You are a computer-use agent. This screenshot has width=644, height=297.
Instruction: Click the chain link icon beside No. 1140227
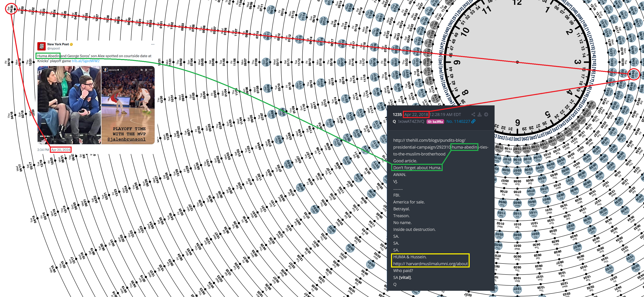pyautogui.click(x=473, y=121)
